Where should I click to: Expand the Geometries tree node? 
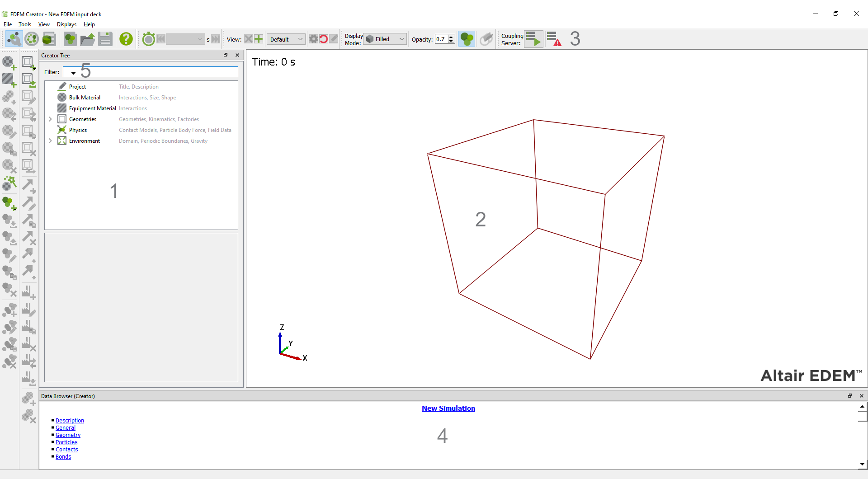pyautogui.click(x=50, y=119)
